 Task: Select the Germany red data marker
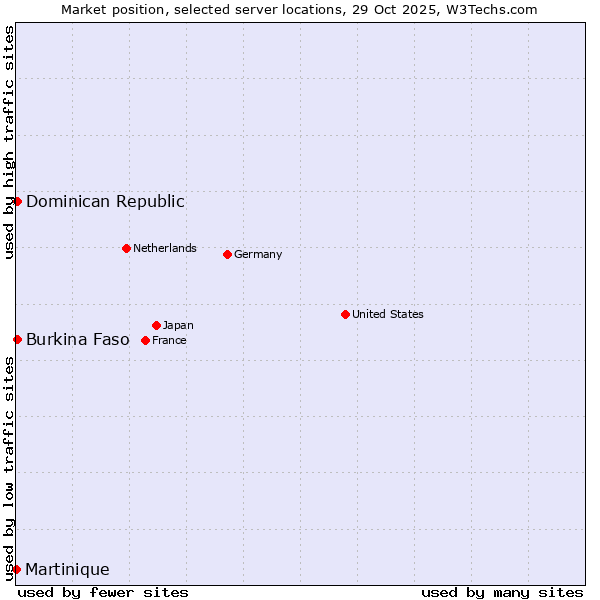227,254
